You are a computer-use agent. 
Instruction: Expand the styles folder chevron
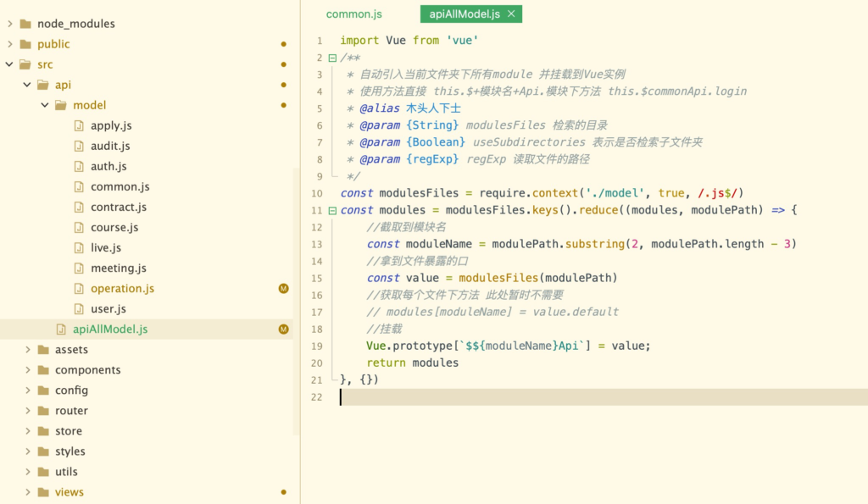click(28, 451)
